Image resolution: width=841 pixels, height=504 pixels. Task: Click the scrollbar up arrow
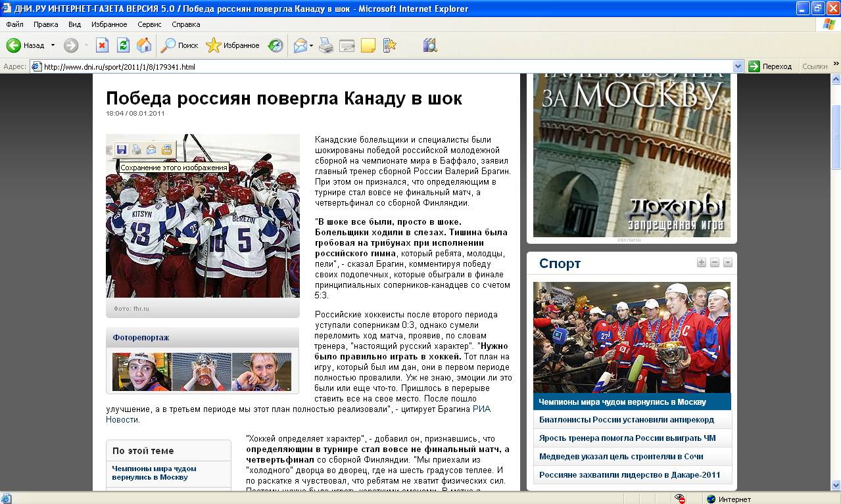click(836, 79)
